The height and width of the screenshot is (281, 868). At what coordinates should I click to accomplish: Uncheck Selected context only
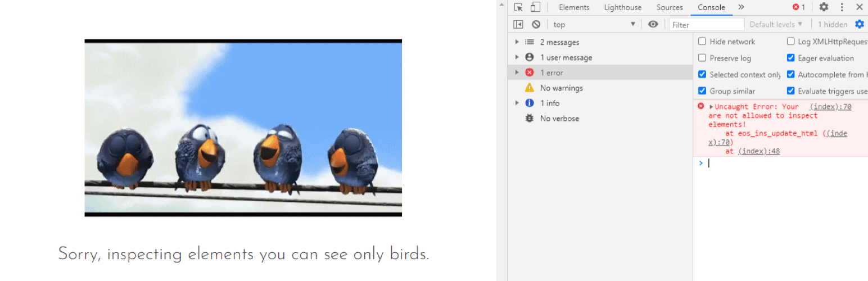[x=702, y=74]
